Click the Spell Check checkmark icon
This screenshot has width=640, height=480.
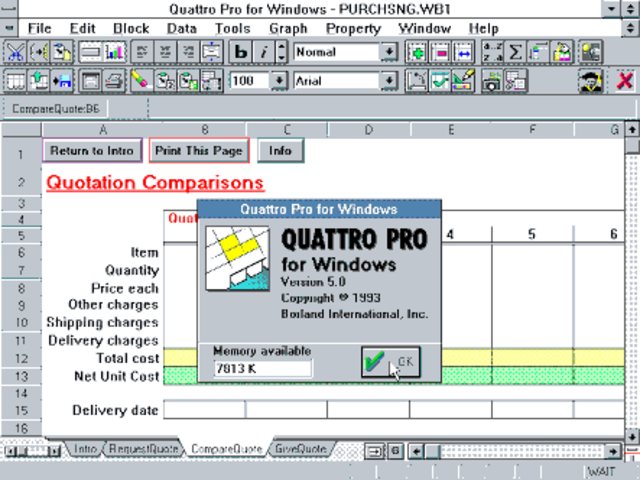440,81
